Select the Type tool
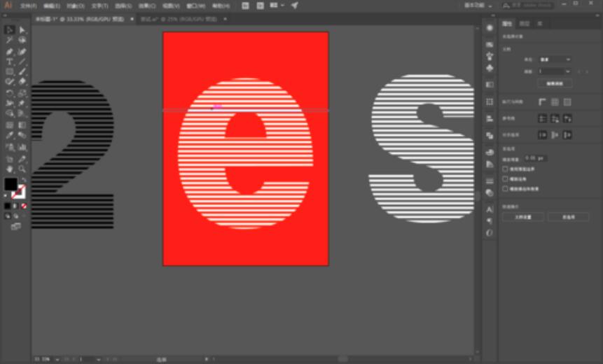Viewport: 603px width, 364px height. click(10, 62)
